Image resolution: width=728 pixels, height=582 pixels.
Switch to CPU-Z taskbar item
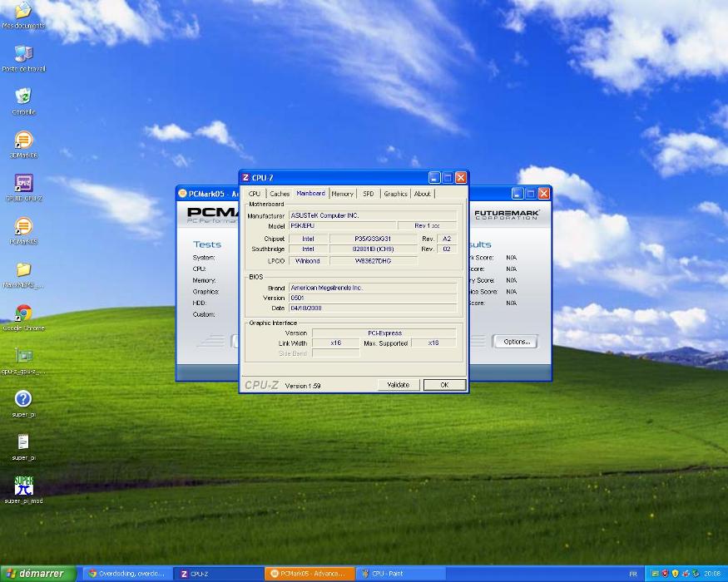click(218, 574)
